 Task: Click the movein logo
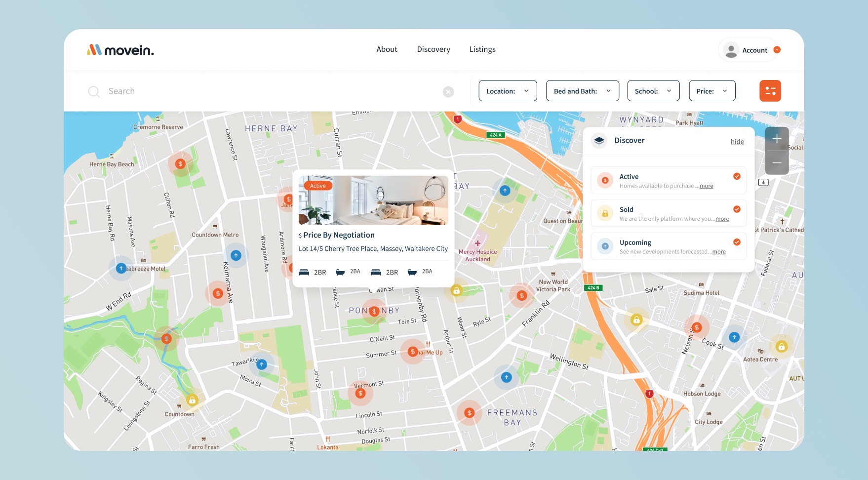pyautogui.click(x=120, y=50)
